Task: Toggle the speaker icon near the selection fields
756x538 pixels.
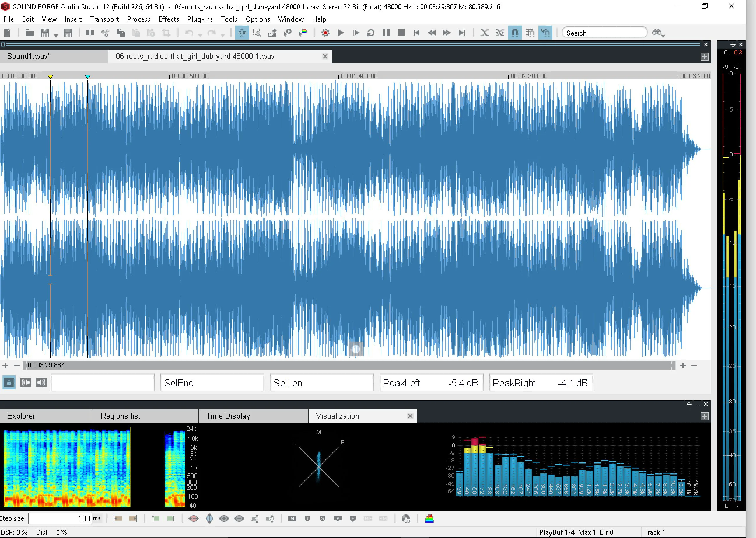Action: tap(41, 382)
